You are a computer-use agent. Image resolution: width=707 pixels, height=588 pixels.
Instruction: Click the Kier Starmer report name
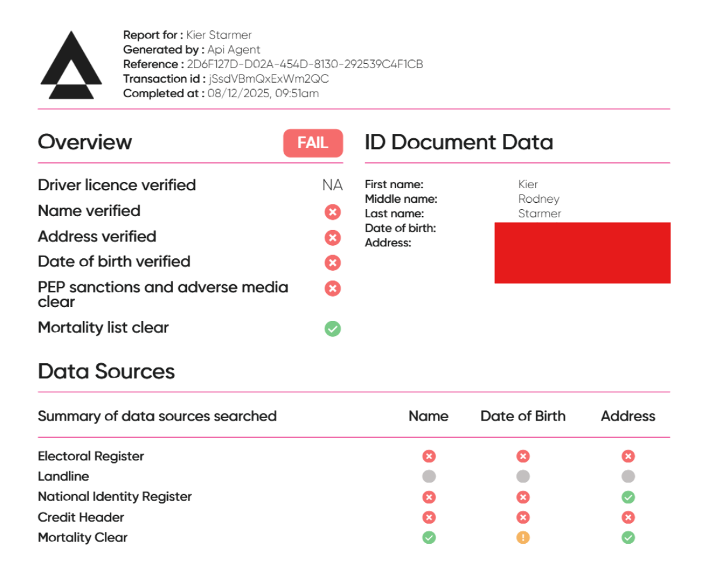[x=219, y=35]
